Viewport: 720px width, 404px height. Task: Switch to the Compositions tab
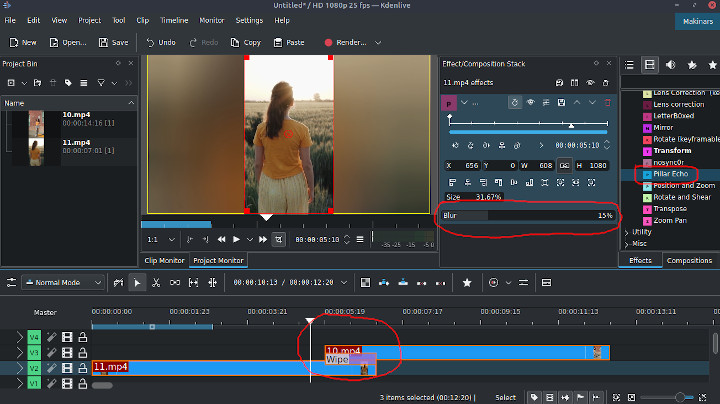[689, 260]
